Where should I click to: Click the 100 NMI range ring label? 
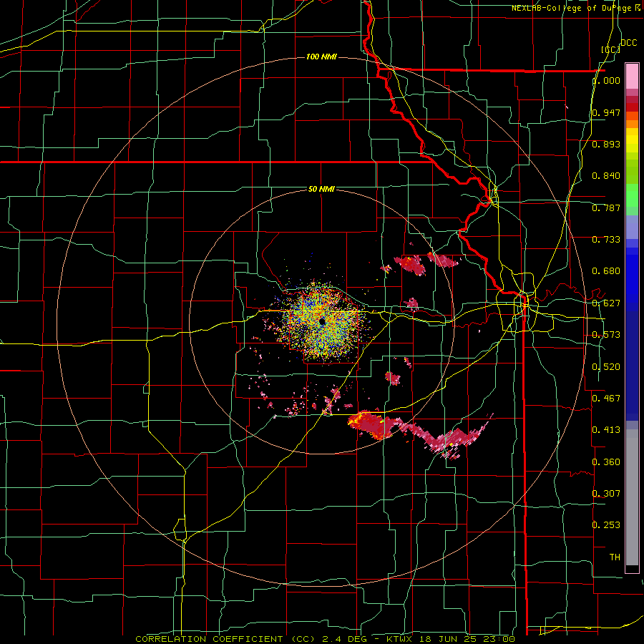click(321, 57)
